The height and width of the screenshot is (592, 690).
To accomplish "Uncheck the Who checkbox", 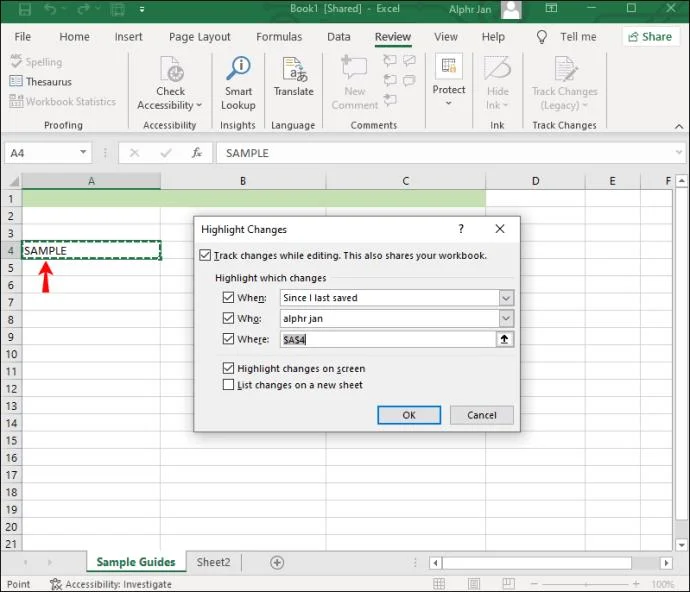I will pyautogui.click(x=228, y=318).
